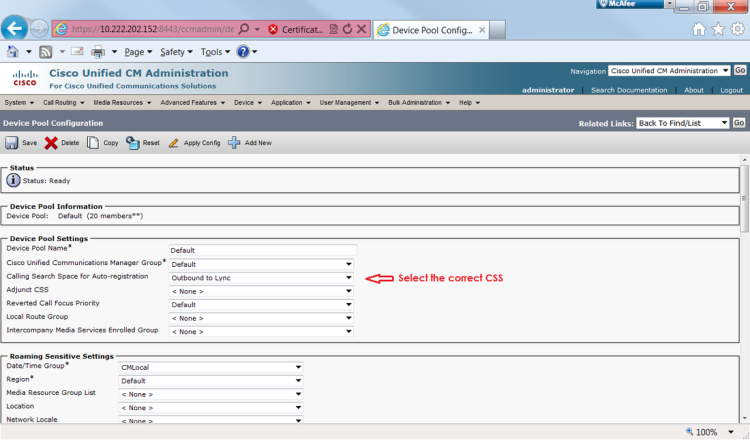Click the Certificate error shield icon

coord(273,30)
